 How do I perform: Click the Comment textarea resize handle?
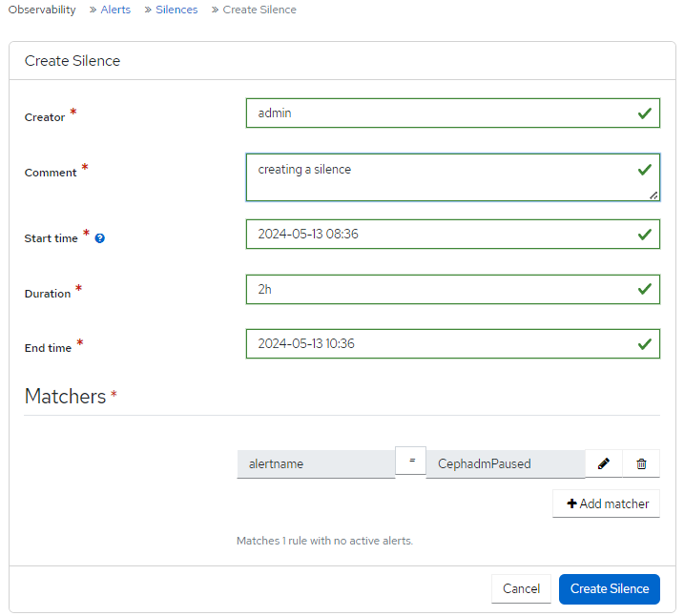click(653, 195)
